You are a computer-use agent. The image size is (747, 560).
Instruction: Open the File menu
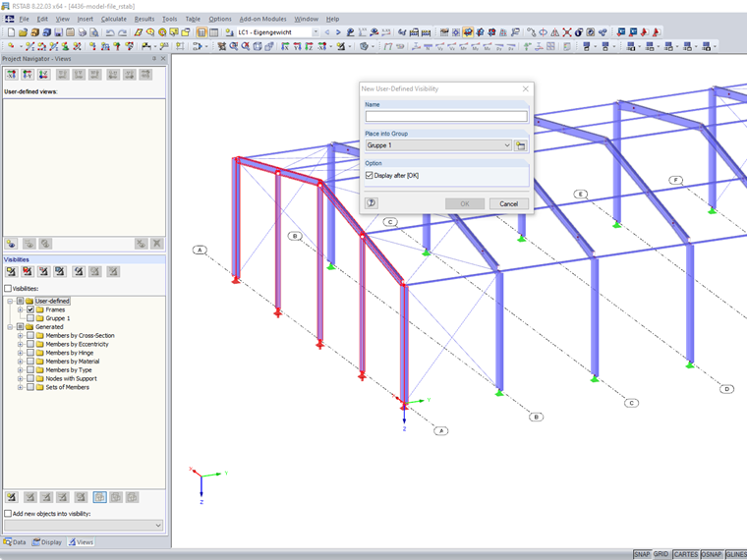24,19
